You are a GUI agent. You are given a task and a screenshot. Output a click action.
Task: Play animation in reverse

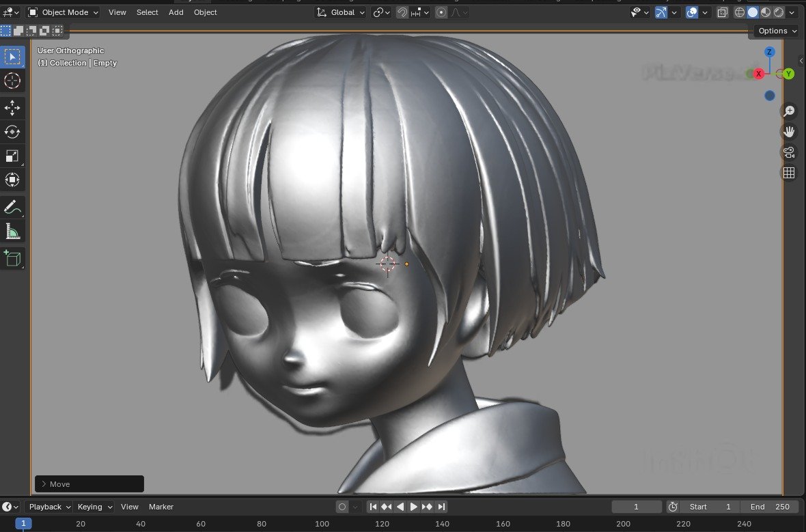pos(400,507)
